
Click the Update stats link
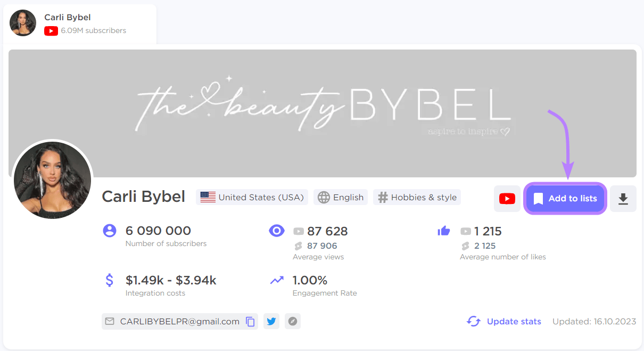pos(514,321)
